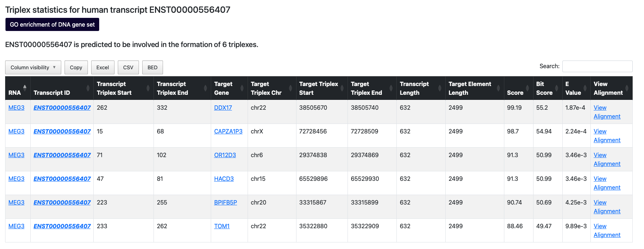Focus the Search input field
Screen dimensions: 644x249
pos(597,66)
